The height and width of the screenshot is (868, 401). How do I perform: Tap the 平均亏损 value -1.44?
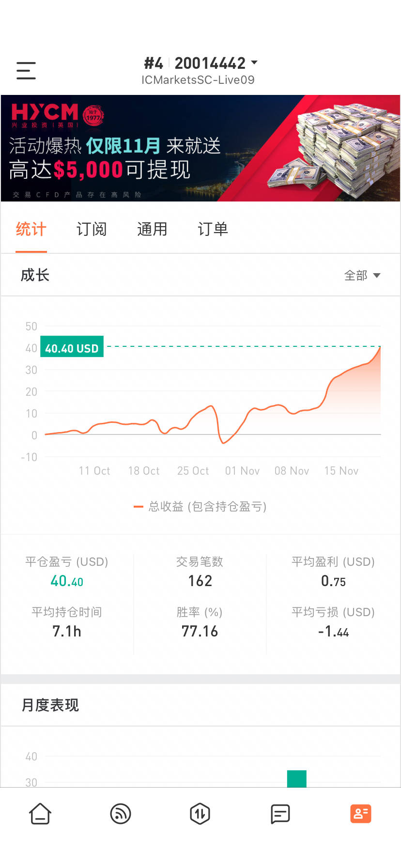(x=333, y=631)
